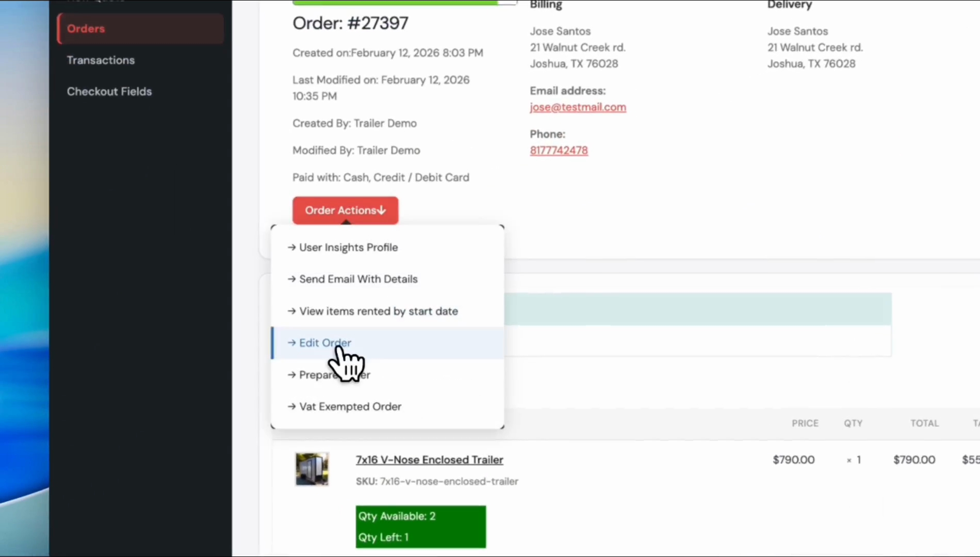The height and width of the screenshot is (557, 980).
Task: Click phone number 8177742478 link
Action: coord(559,151)
